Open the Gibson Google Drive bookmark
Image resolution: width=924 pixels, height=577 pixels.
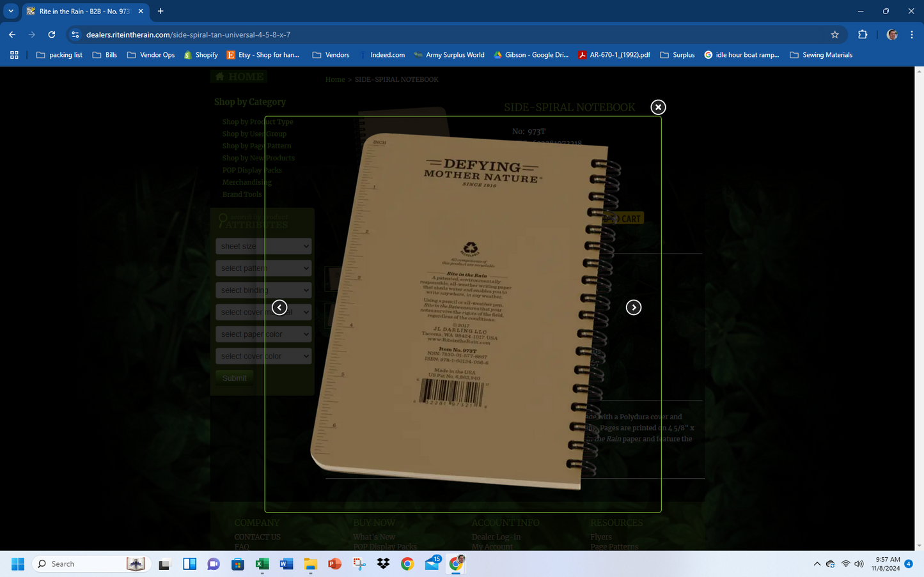point(531,55)
